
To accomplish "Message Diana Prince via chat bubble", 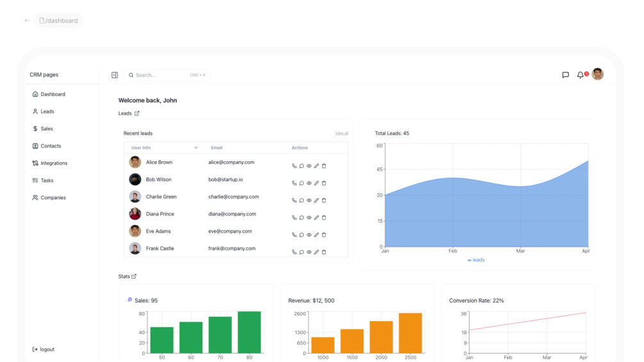I will pos(301,218).
